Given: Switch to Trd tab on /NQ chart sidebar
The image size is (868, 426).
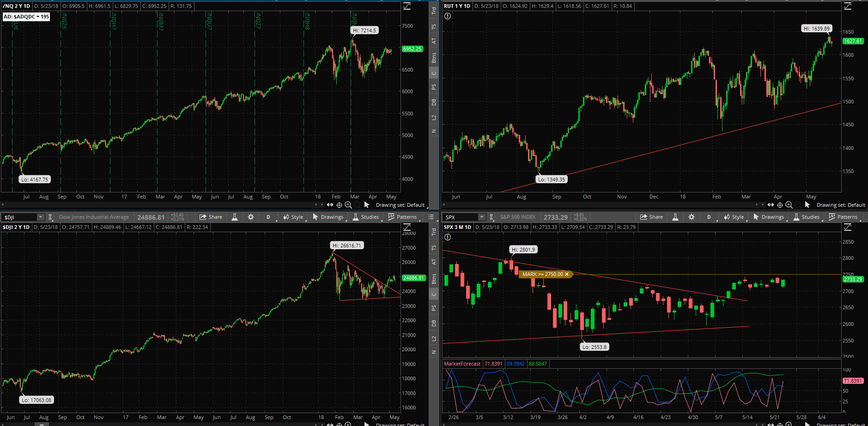Looking at the screenshot, I should [x=434, y=11].
